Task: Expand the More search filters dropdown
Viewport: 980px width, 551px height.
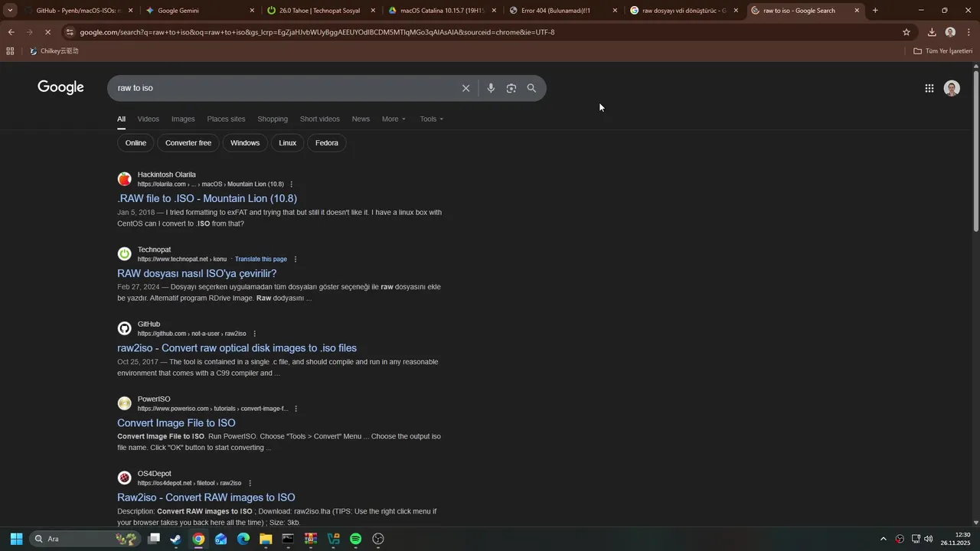Action: coord(394,119)
